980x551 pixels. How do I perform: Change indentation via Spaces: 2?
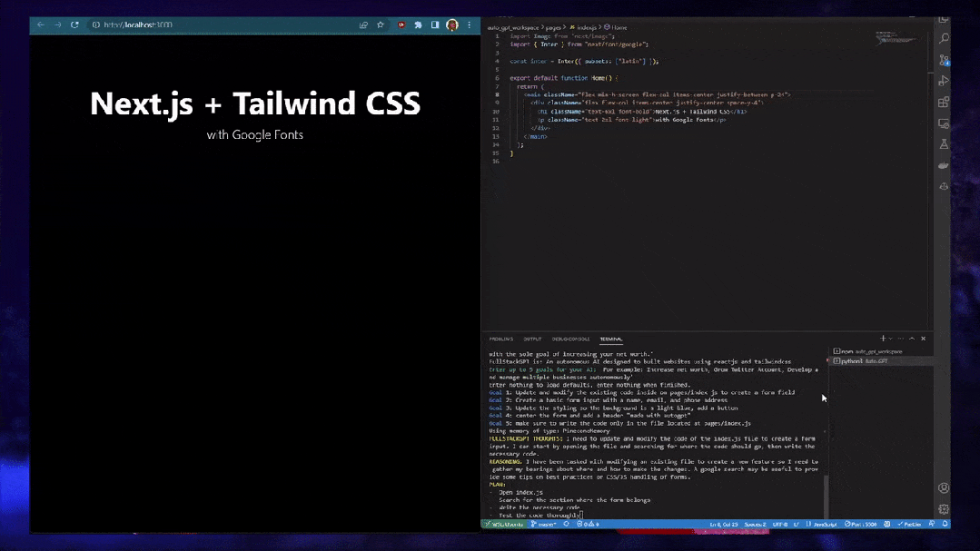pos(755,524)
